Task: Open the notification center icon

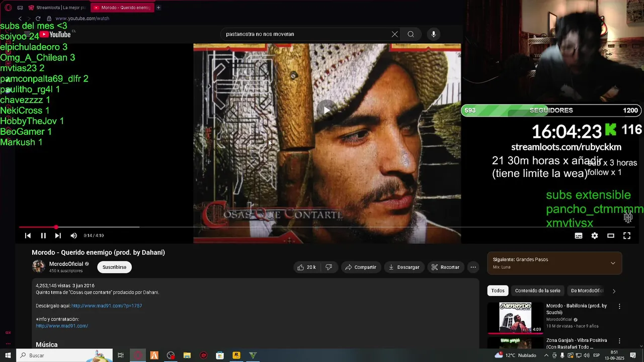Action: click(x=633, y=355)
